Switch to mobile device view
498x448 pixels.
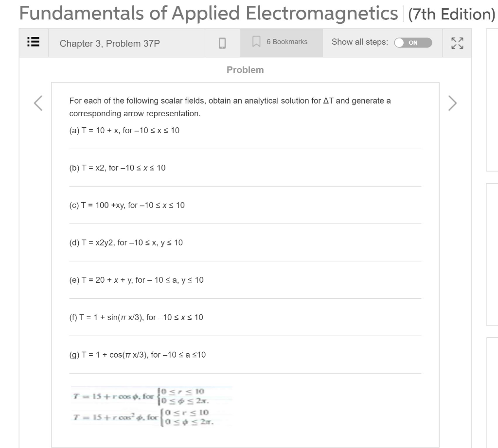coord(222,43)
